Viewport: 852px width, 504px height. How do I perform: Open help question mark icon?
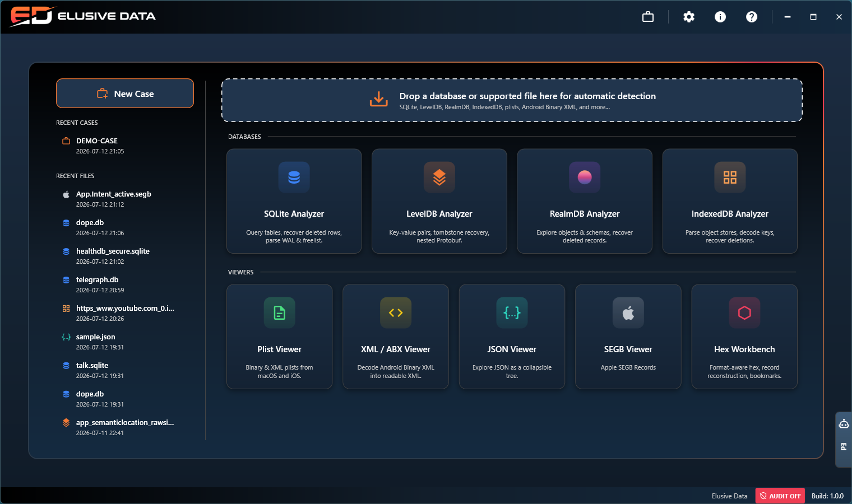pyautogui.click(x=752, y=17)
